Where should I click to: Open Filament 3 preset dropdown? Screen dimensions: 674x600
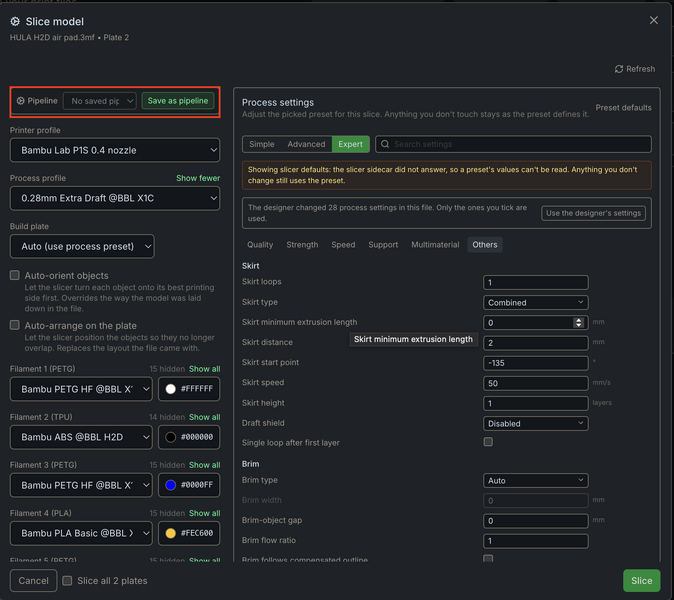(x=81, y=485)
